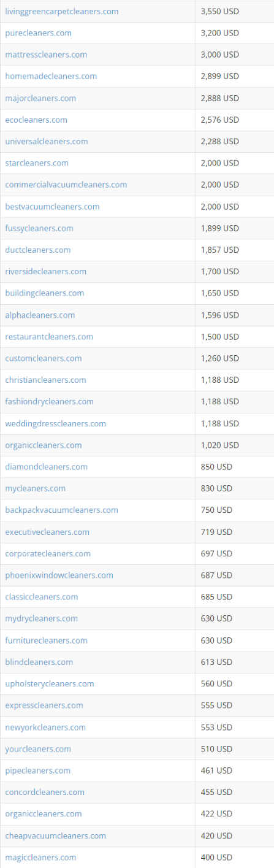Click backpackvacuumcleaners.com link
274x868 pixels.
(61, 510)
